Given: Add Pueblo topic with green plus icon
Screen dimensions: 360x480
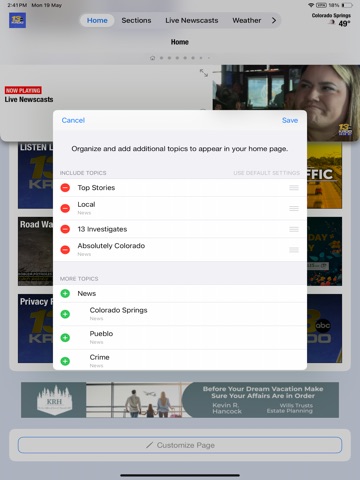Looking at the screenshot, I should (65, 338).
